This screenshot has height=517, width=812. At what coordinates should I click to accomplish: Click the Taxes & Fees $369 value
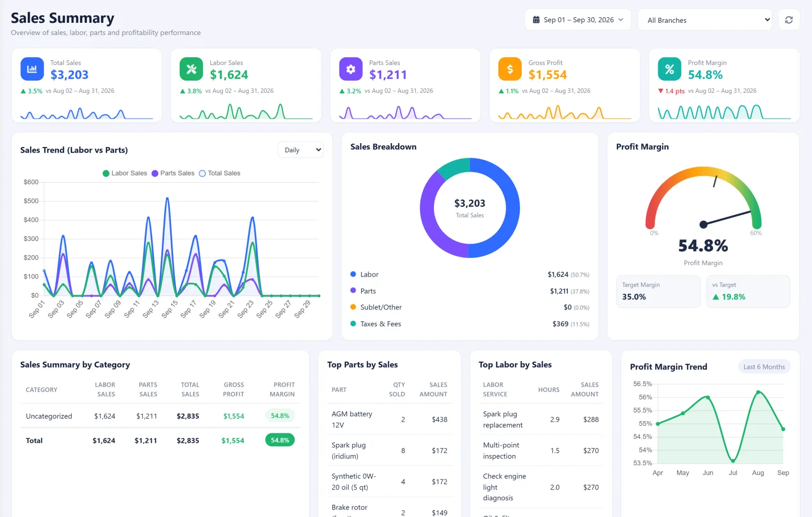pyautogui.click(x=560, y=324)
